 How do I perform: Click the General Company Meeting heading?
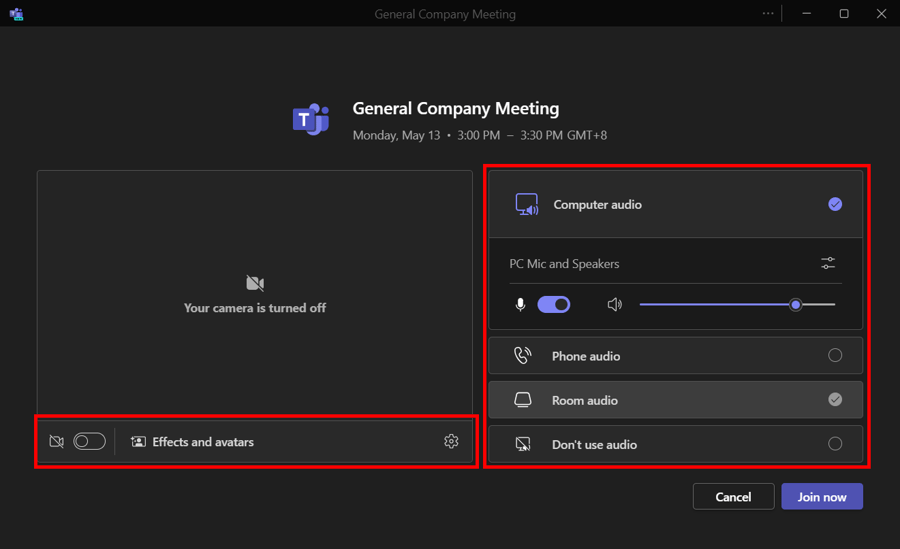pos(456,109)
